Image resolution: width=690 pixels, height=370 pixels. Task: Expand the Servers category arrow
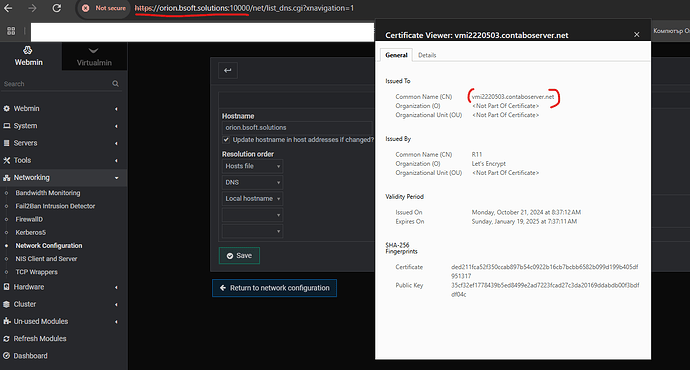click(116, 143)
